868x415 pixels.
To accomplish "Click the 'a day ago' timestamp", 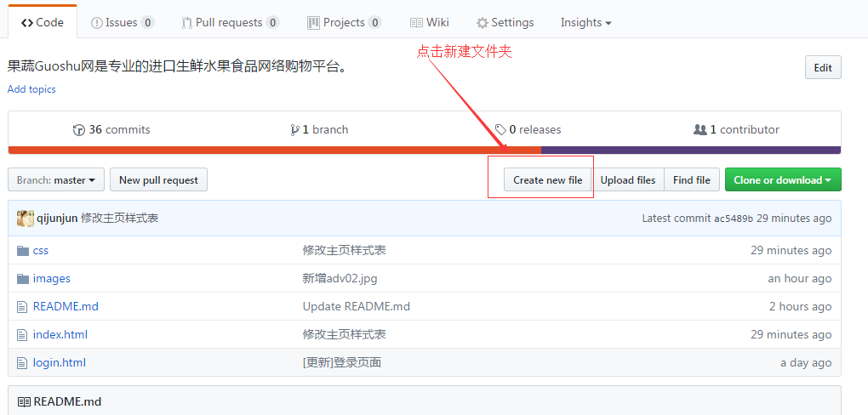I will (806, 362).
